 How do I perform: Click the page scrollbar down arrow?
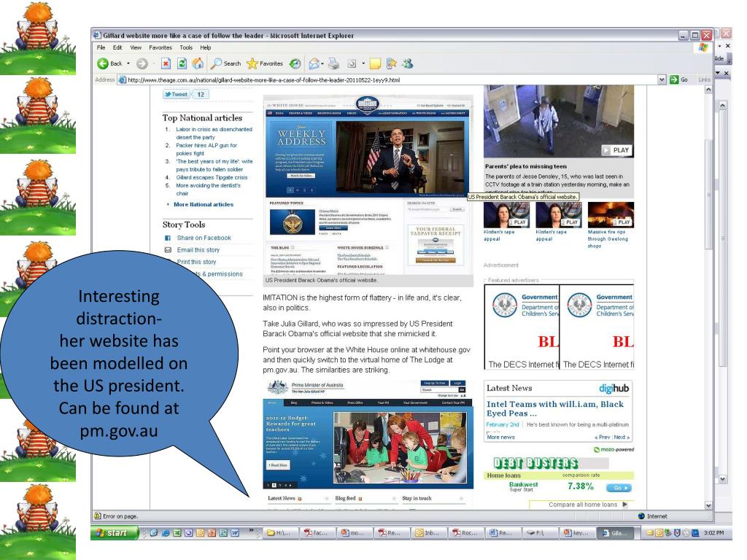tap(708, 506)
